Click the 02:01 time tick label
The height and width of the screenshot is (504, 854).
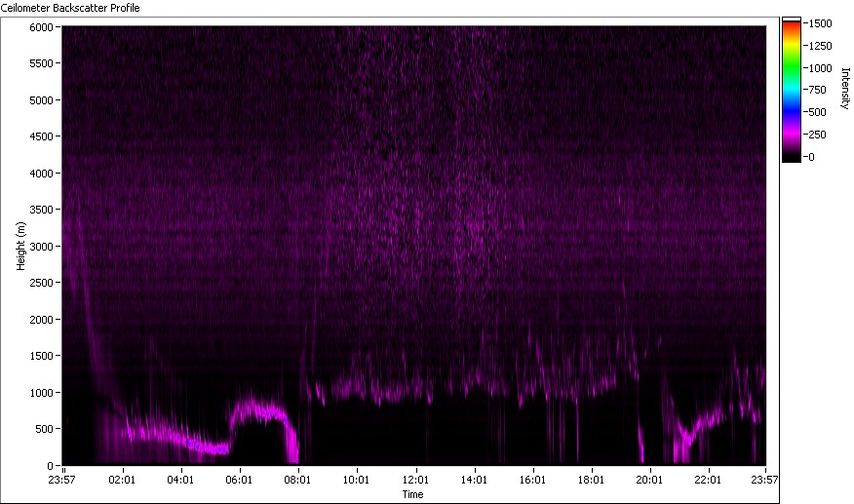pos(122,480)
